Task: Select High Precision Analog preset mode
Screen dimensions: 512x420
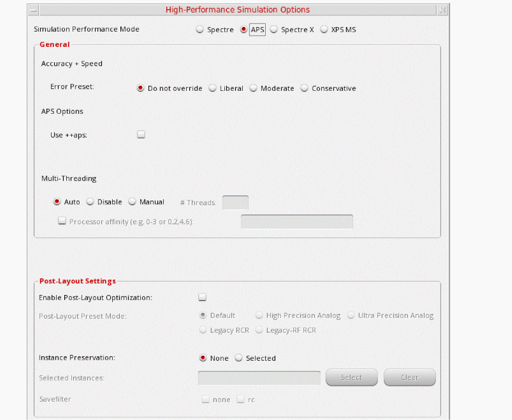Action: (x=259, y=315)
